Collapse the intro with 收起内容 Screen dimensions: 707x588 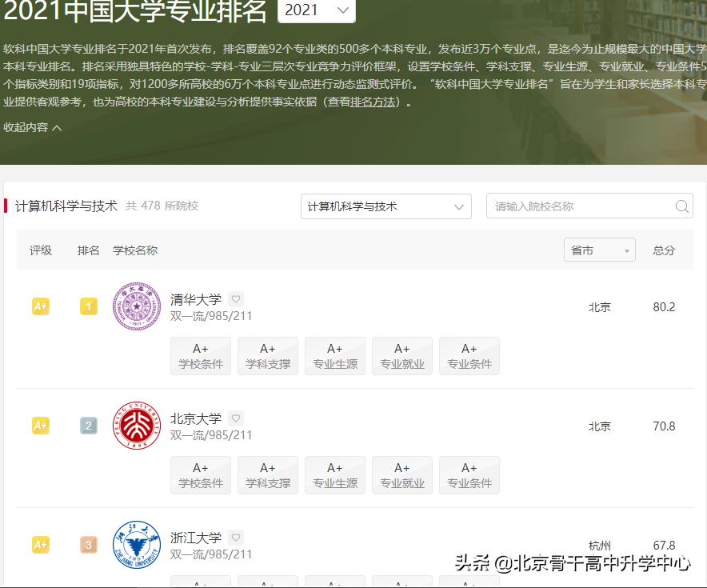33,128
